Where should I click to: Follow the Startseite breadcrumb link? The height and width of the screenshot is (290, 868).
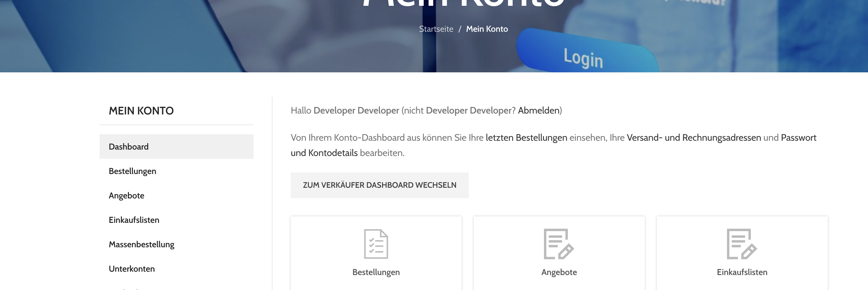(436, 29)
